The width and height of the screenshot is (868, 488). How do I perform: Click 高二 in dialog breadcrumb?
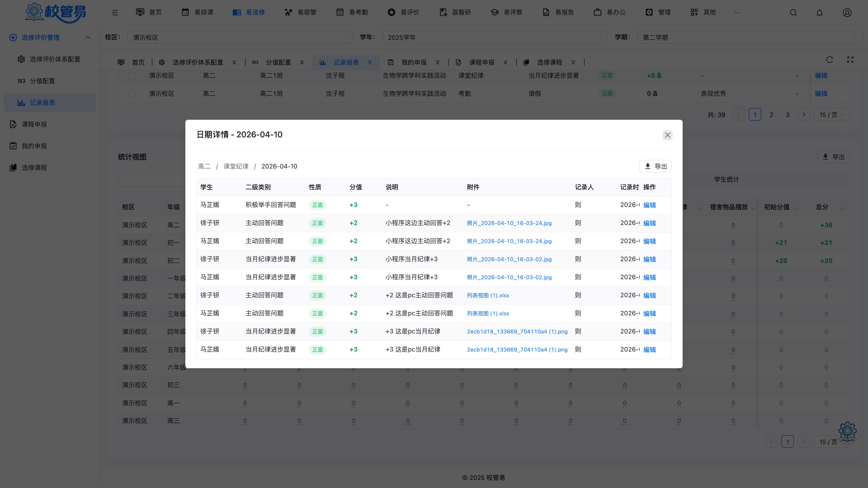[204, 166]
